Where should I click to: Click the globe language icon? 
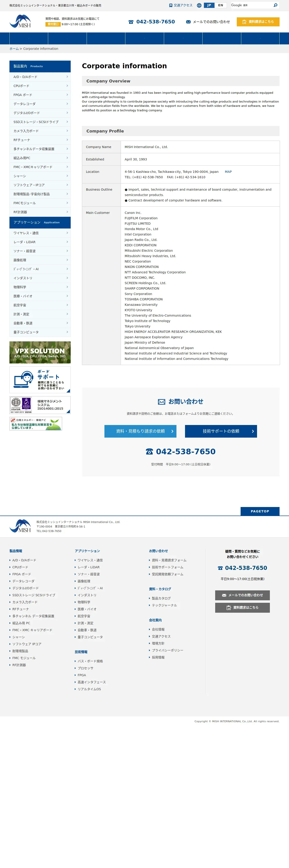[199, 5]
